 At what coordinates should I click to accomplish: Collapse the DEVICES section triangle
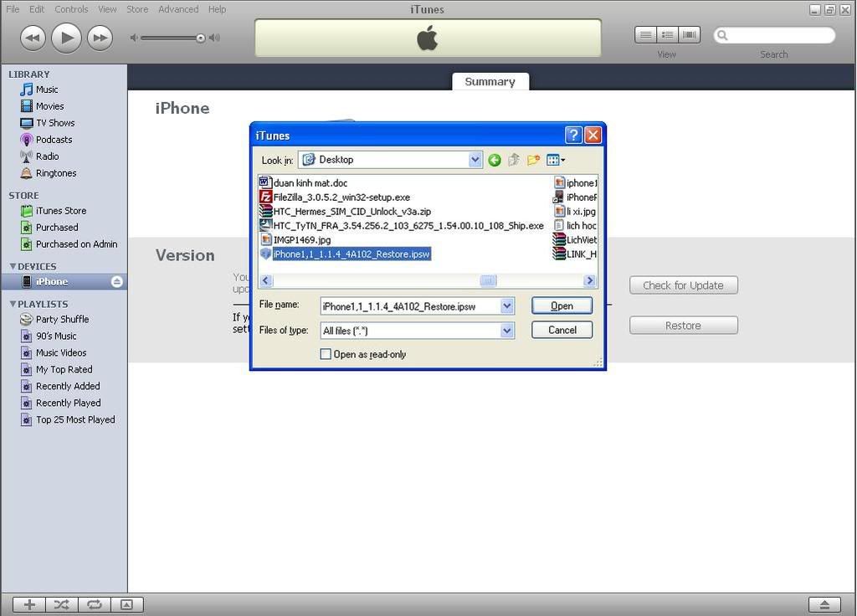(x=13, y=266)
